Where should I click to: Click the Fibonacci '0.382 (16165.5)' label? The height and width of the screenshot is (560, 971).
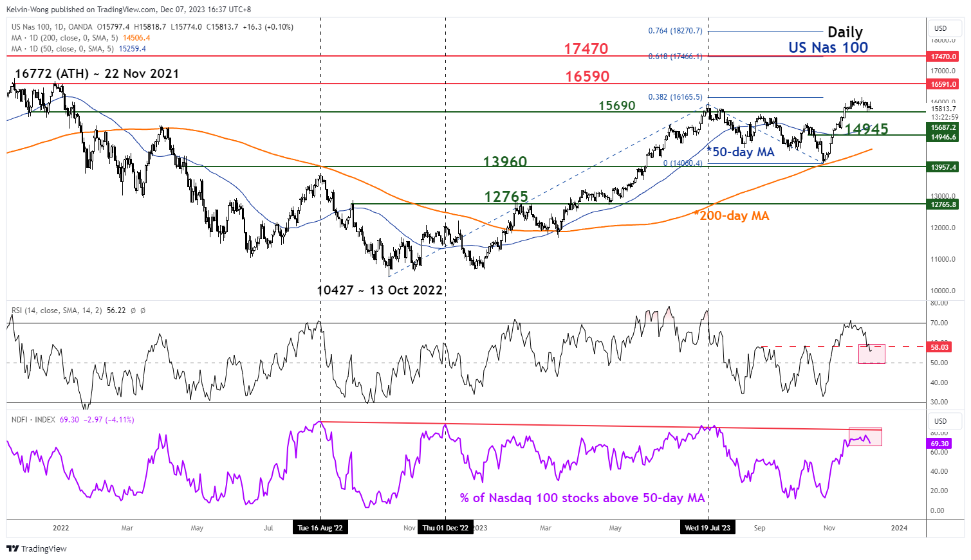(676, 97)
